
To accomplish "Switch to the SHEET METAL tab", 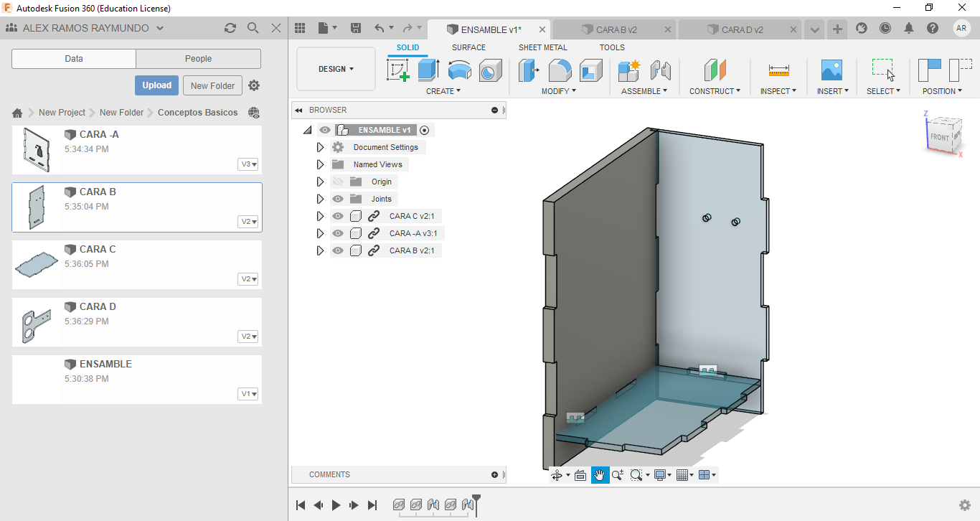I will pos(543,47).
